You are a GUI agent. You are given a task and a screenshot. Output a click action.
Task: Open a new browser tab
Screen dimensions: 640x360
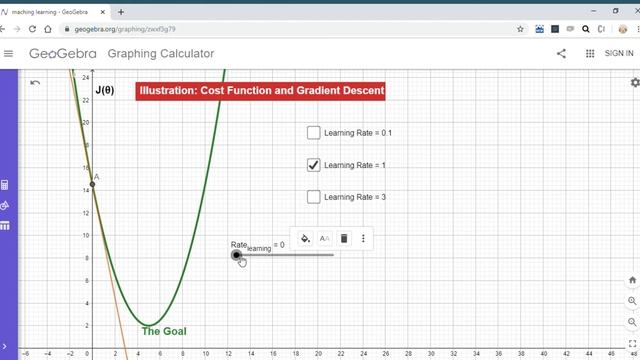(121, 12)
